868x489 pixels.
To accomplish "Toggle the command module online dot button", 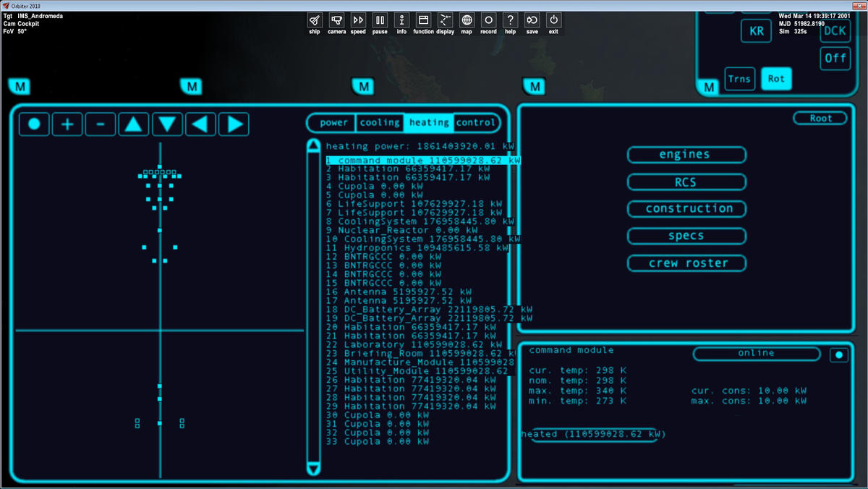I will 838,354.
